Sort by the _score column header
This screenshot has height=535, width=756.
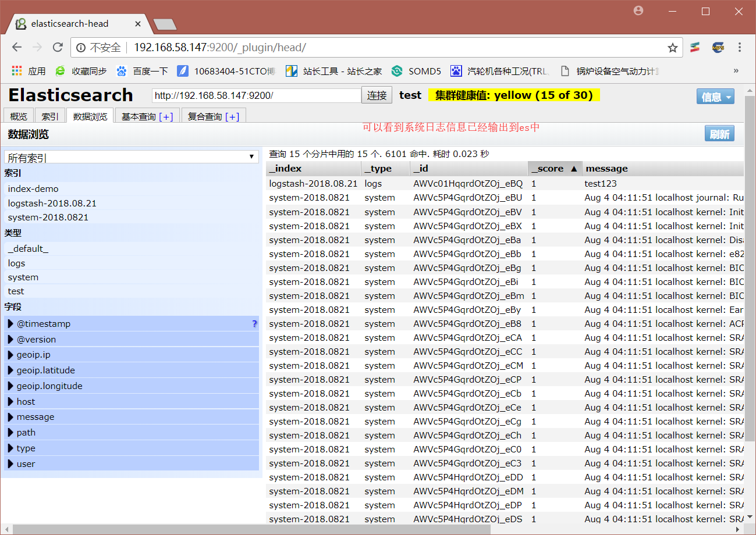click(555, 169)
